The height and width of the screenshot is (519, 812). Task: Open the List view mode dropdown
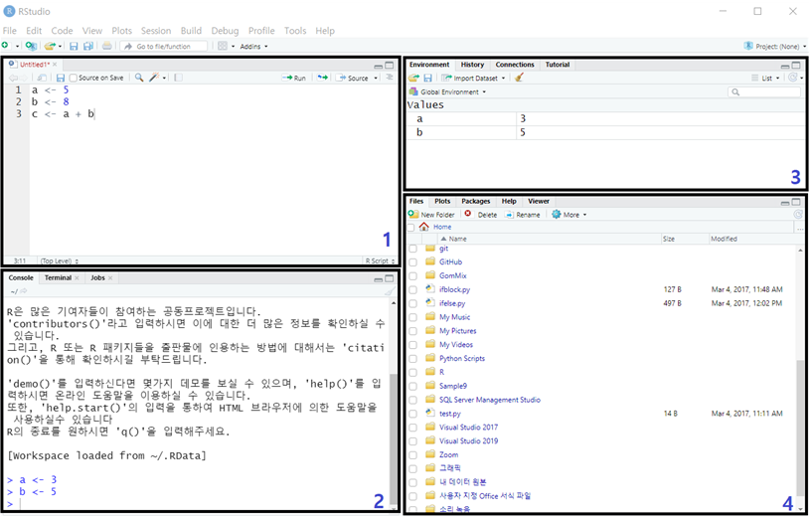coord(766,78)
